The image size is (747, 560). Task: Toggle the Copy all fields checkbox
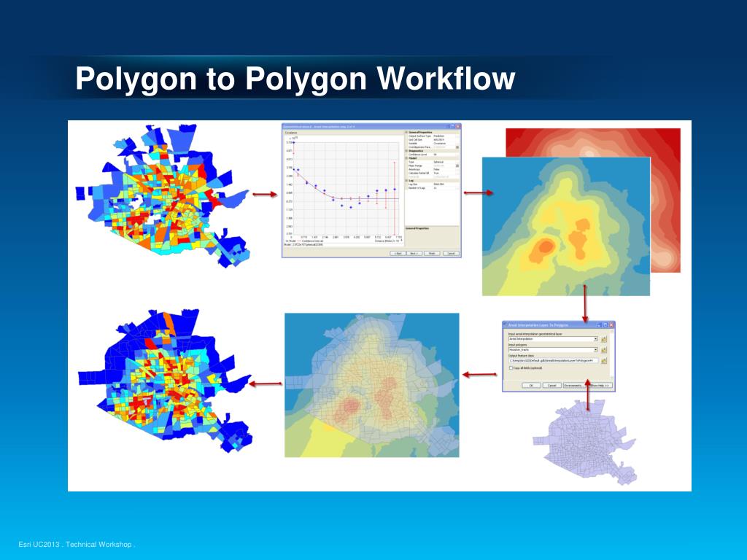pyautogui.click(x=511, y=368)
